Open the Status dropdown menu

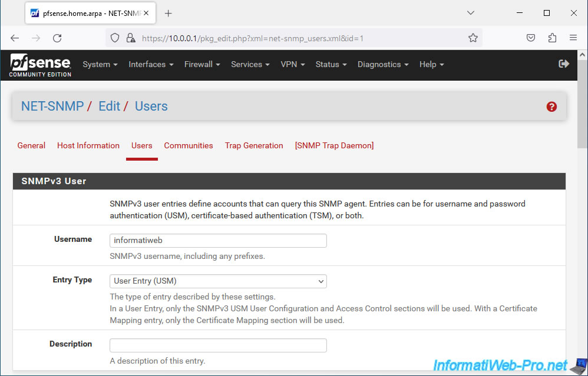tap(331, 64)
